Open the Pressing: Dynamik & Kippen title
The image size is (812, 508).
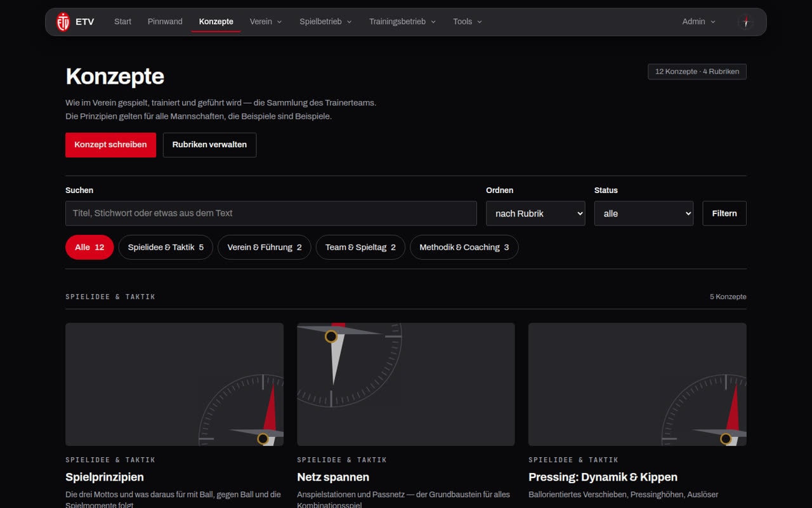point(603,477)
